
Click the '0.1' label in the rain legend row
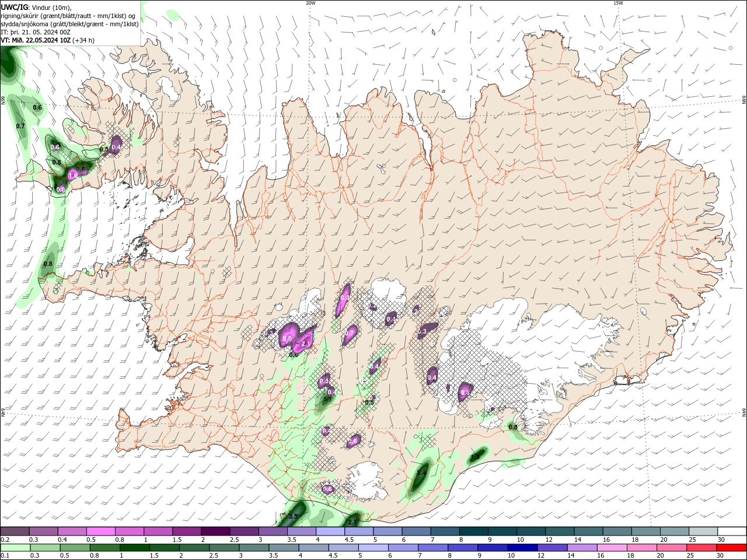pos(5,556)
